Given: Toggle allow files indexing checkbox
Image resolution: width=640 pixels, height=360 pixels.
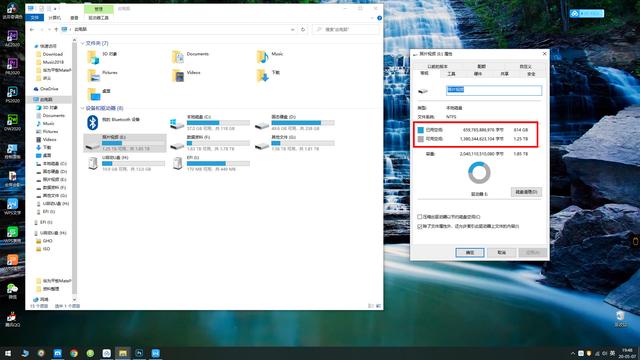Looking at the screenshot, I should pyautogui.click(x=420, y=226).
